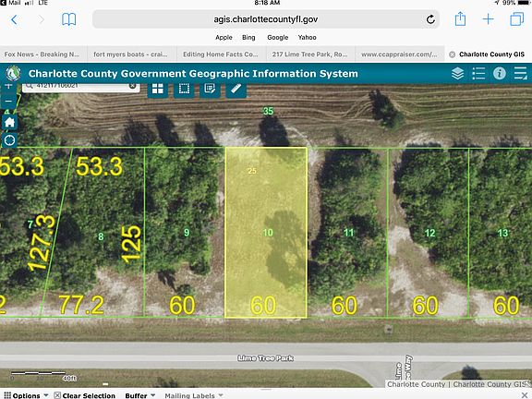532x399 pixels.
Task: Click the Charlotte County attribution text
Action: [x=456, y=384]
